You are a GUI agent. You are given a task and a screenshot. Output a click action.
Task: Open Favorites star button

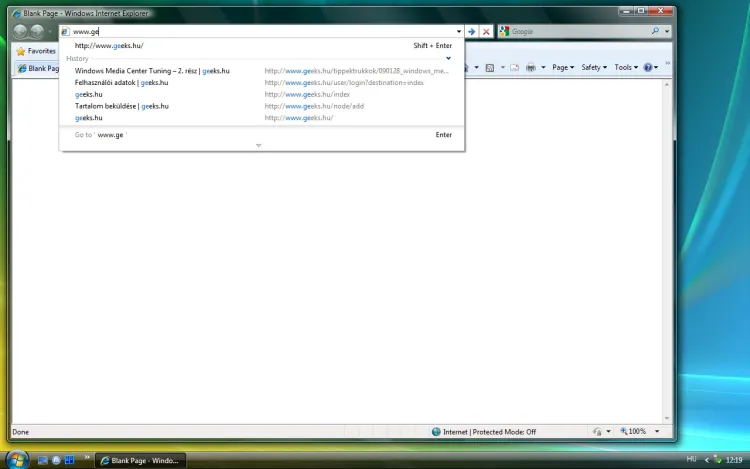click(36, 51)
